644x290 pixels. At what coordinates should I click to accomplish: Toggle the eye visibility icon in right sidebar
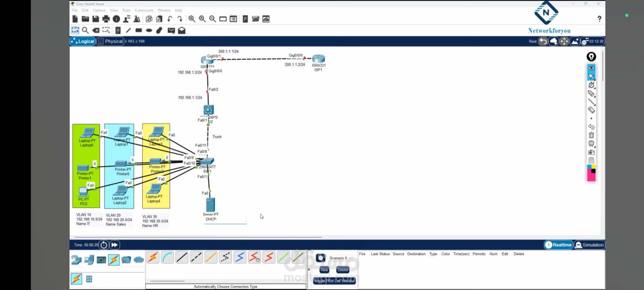pos(591,68)
